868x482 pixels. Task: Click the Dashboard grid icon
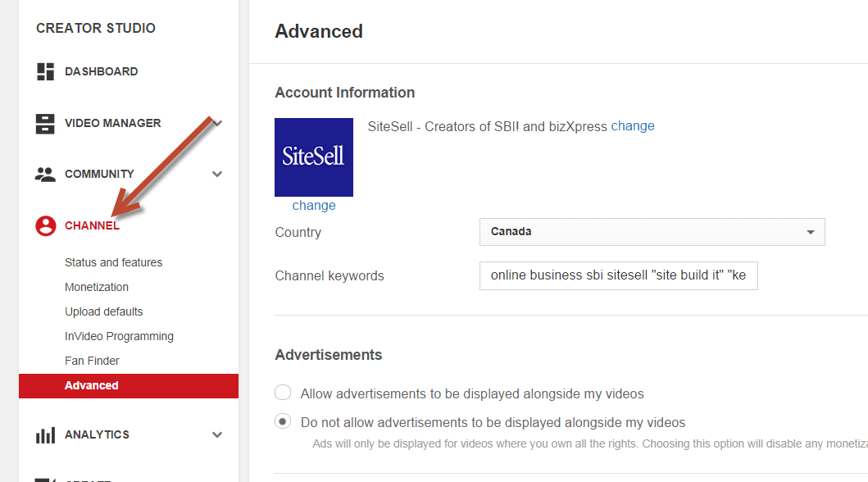click(x=45, y=72)
